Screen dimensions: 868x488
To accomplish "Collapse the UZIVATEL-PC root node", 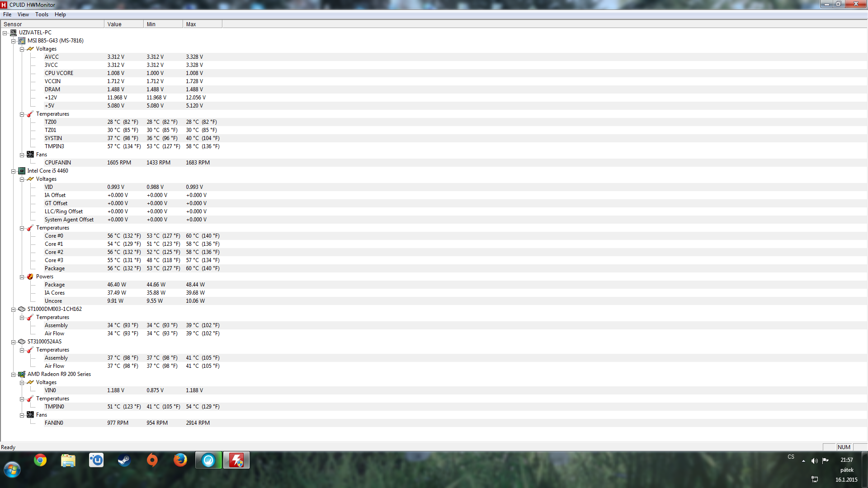I will click(x=5, y=33).
